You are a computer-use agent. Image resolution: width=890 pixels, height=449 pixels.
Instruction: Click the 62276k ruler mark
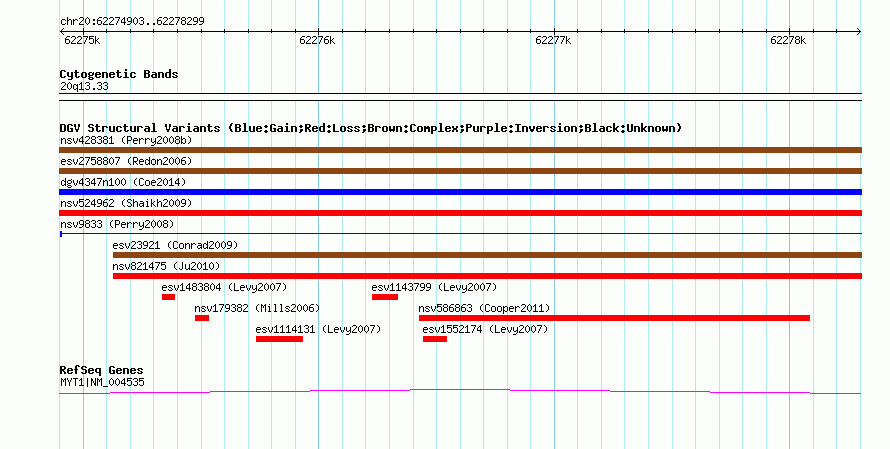[317, 40]
